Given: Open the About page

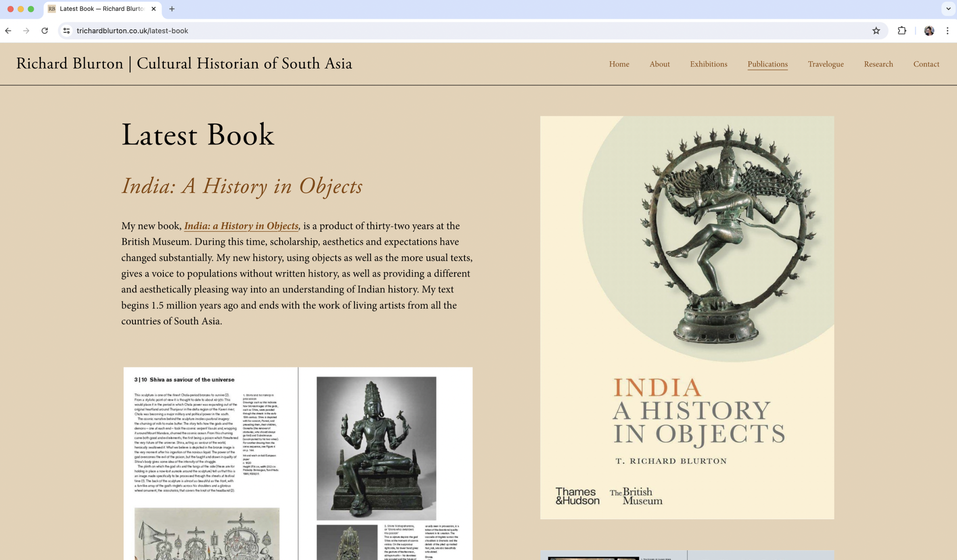Looking at the screenshot, I should (x=659, y=64).
